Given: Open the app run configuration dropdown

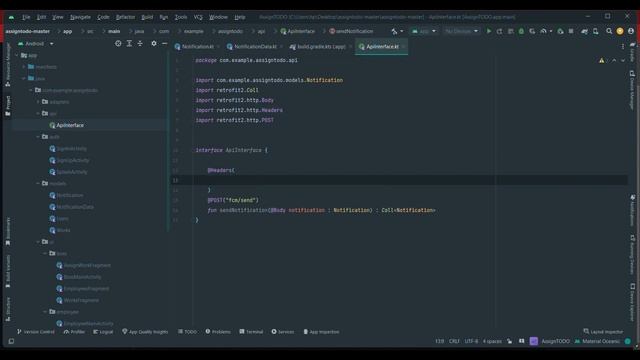Looking at the screenshot, I should 424,31.
